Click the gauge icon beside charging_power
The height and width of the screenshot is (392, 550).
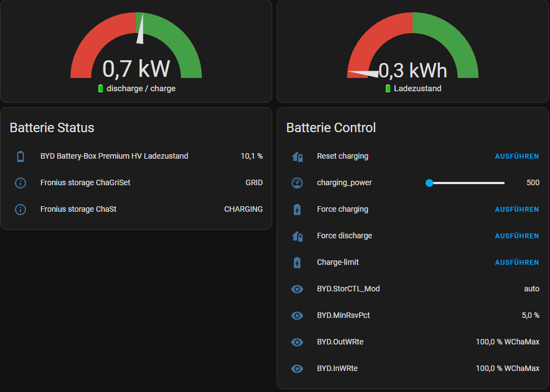[x=297, y=183]
